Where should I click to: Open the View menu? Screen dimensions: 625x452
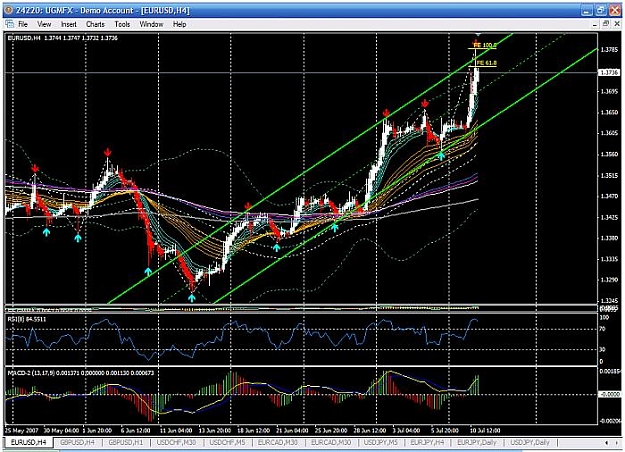click(x=44, y=24)
